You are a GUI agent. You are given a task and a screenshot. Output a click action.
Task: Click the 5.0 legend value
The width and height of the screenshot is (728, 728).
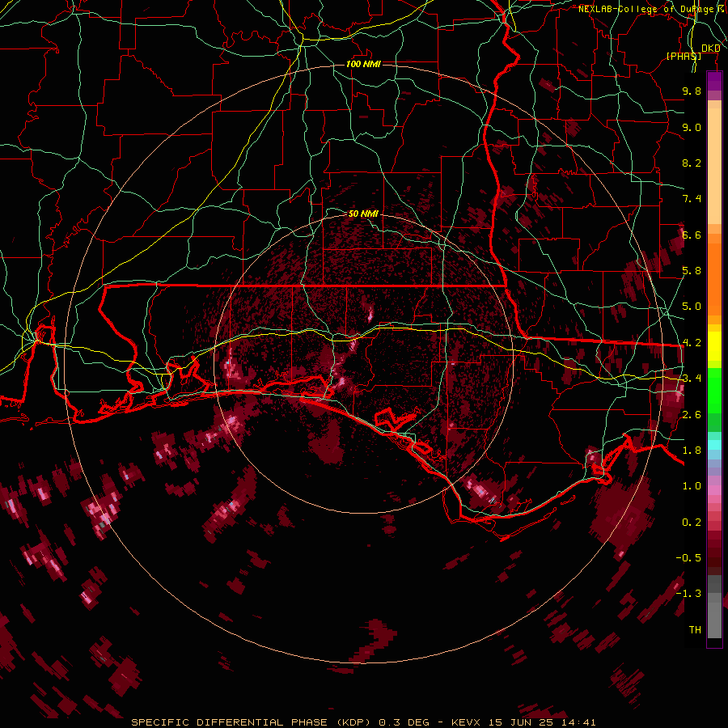point(692,307)
